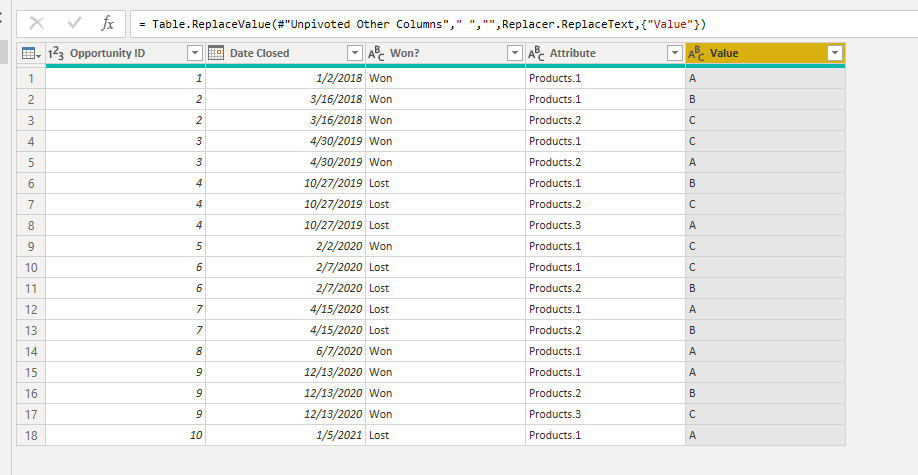Open Opportunity ID filter dropdown
This screenshot has width=918, height=475.
[x=195, y=53]
